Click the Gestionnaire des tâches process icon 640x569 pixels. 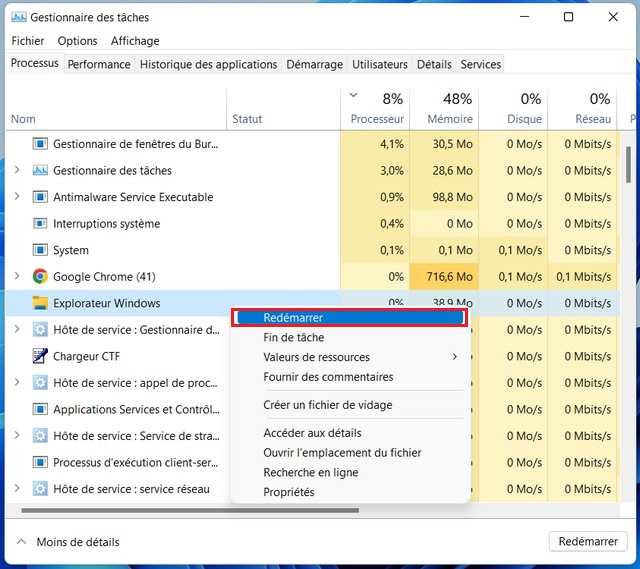pyautogui.click(x=40, y=171)
